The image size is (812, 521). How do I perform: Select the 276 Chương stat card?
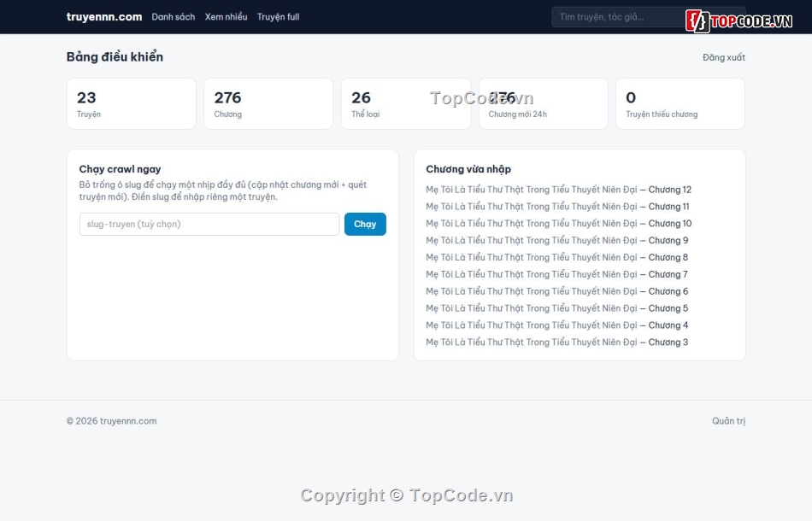point(268,103)
